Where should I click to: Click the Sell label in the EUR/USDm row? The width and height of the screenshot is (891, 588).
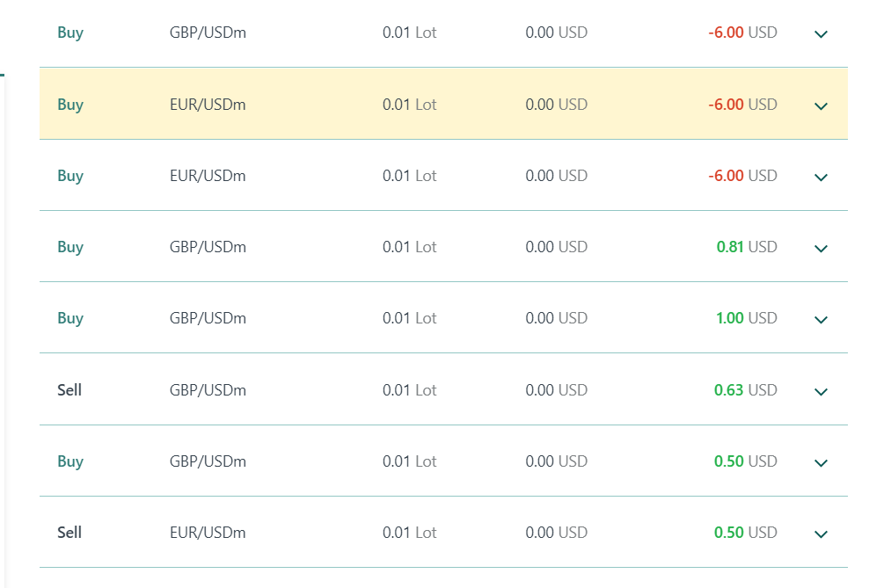tap(69, 532)
